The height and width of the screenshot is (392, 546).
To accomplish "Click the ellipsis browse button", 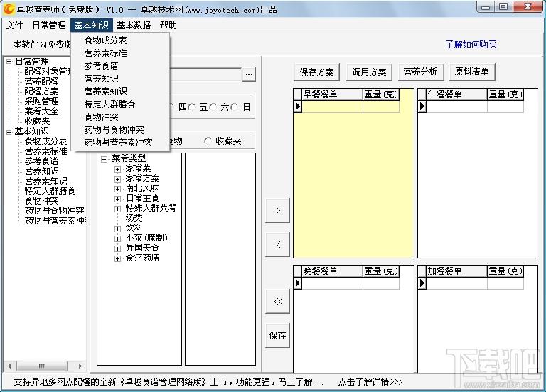I will pos(249,74).
